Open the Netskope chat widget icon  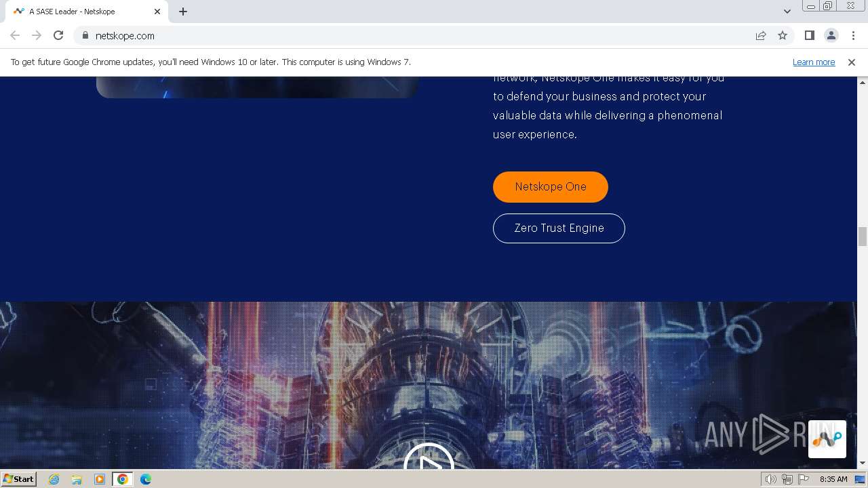[x=827, y=439]
